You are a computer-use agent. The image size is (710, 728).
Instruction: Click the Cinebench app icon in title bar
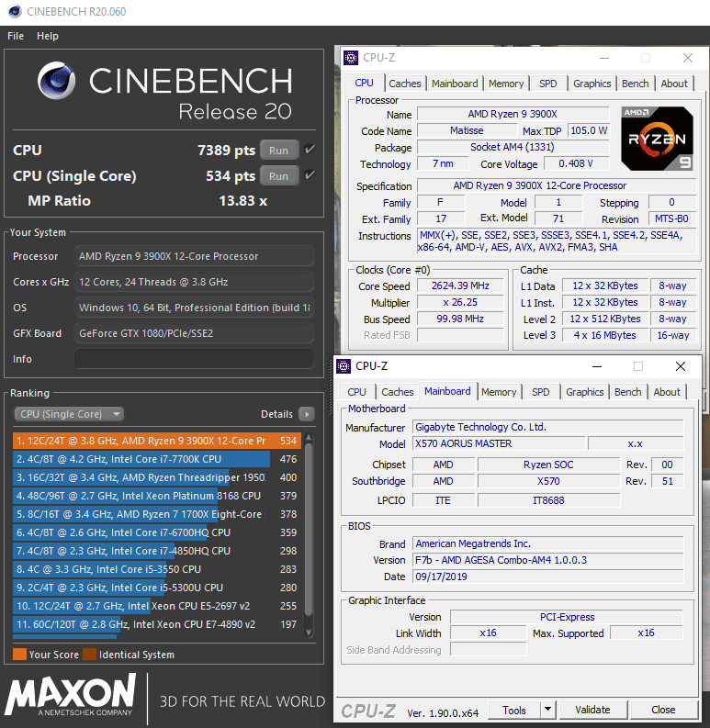(x=15, y=11)
